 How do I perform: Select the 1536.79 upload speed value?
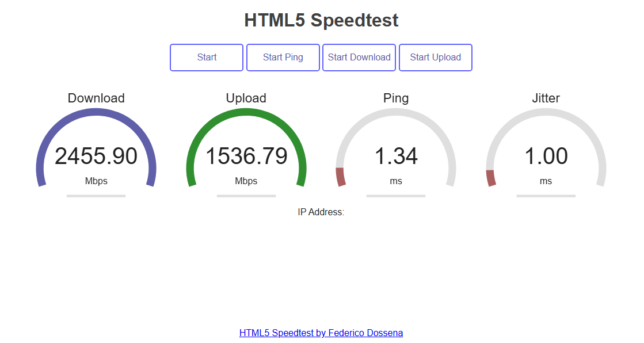246,157
